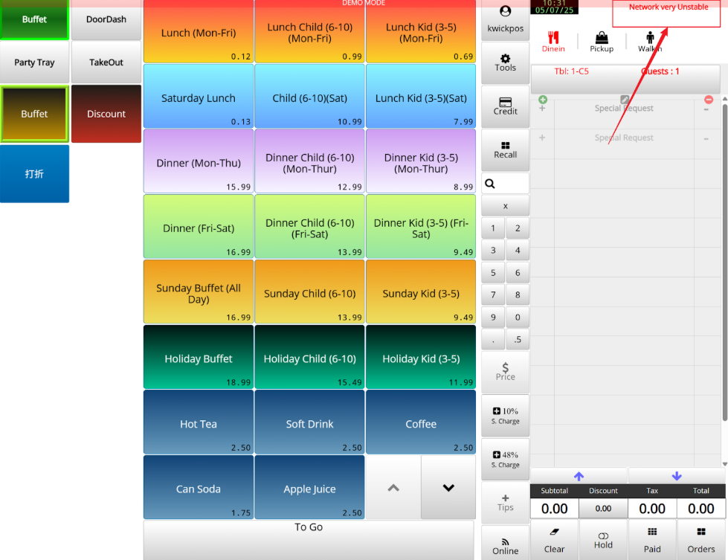Open the 打折 category
728x560 pixels.
tap(34, 174)
